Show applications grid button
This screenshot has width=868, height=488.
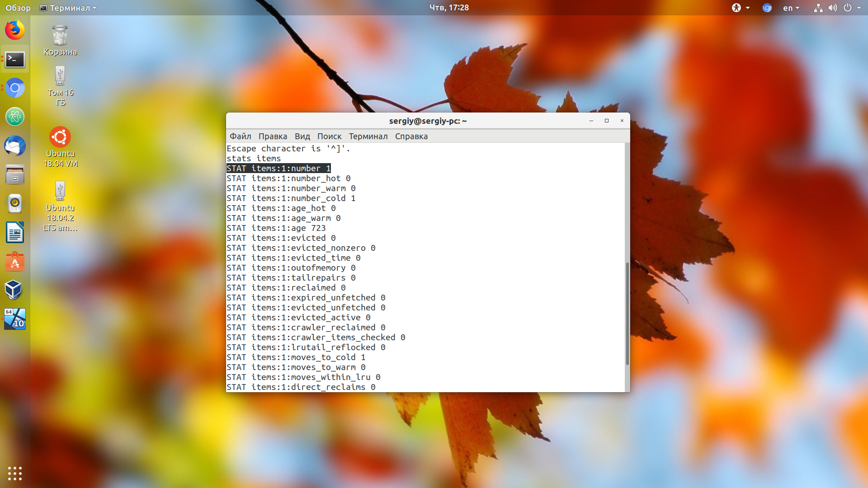coord(15,473)
